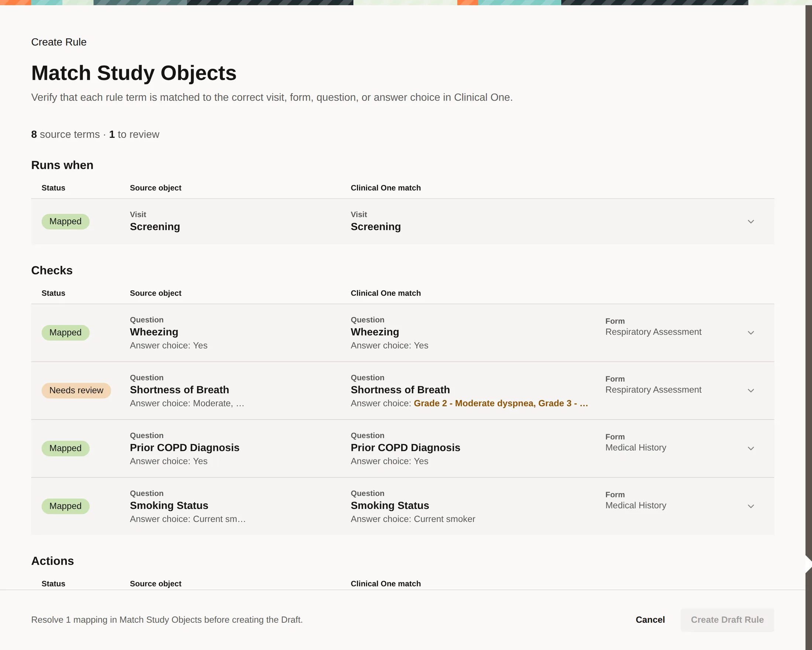Click the Mapped badge on Smoking Status row
Screen dimensions: 812x650
(66, 506)
